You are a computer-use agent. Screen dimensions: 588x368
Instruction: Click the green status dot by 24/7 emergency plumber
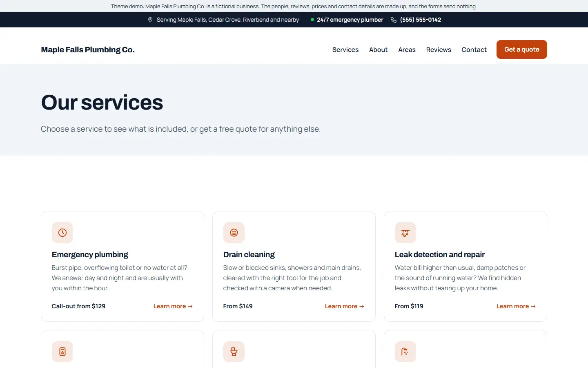[x=312, y=20]
